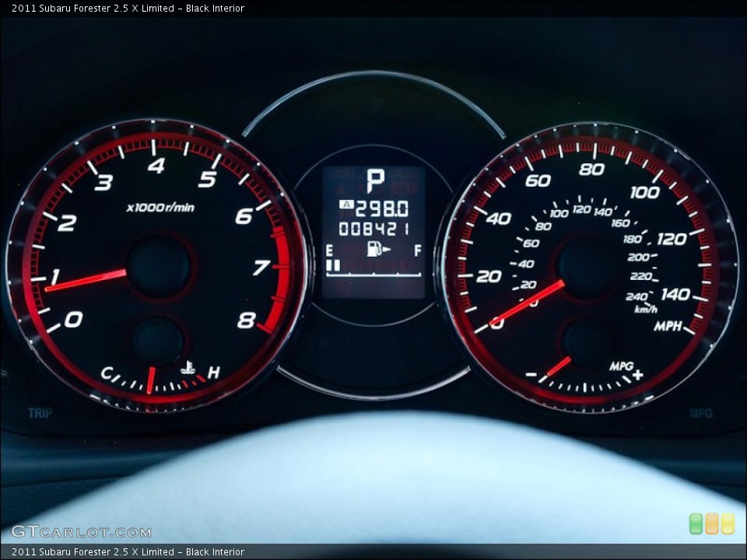Viewport: 747px width, 560px height.
Task: Click the top caption 2011 Subaru Forester title
Action: pyautogui.click(x=128, y=8)
